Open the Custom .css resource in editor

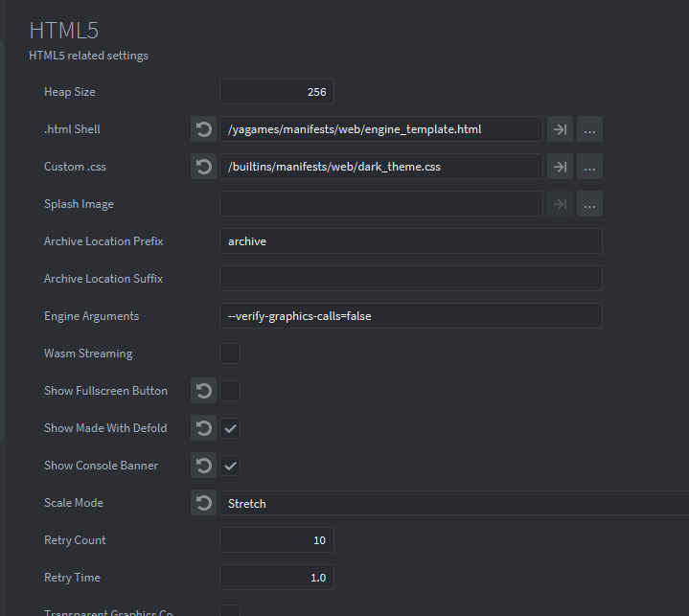559,167
